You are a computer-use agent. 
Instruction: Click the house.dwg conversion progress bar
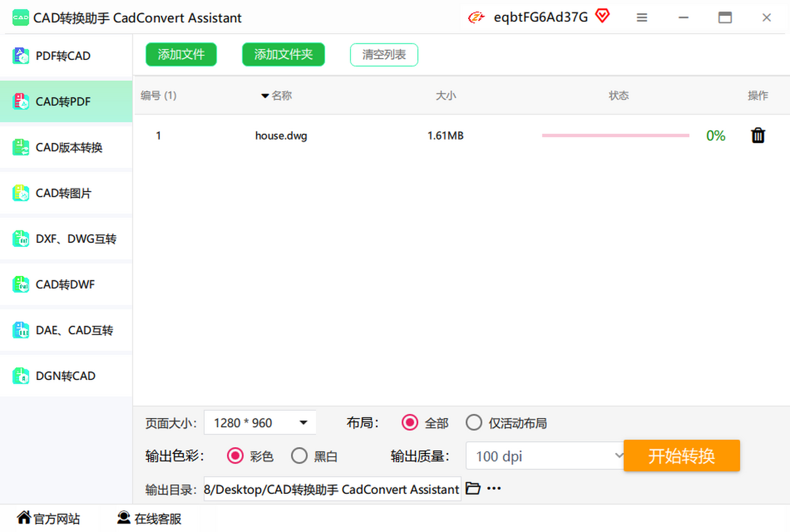point(616,136)
